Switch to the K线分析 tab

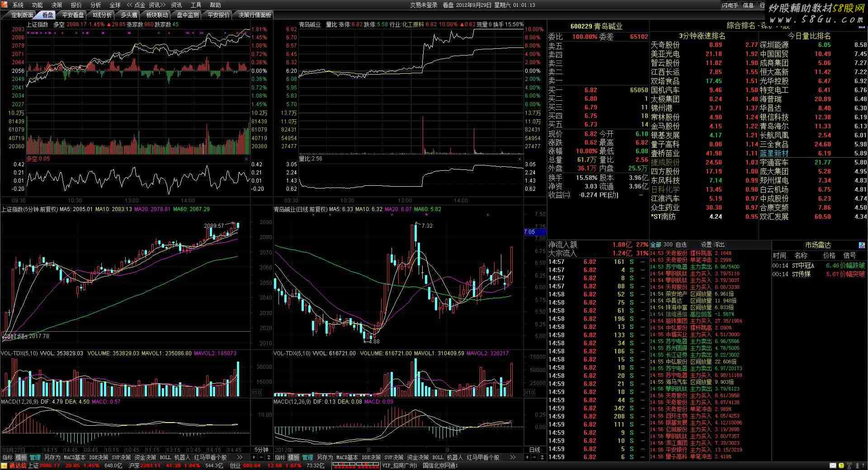tap(102, 15)
